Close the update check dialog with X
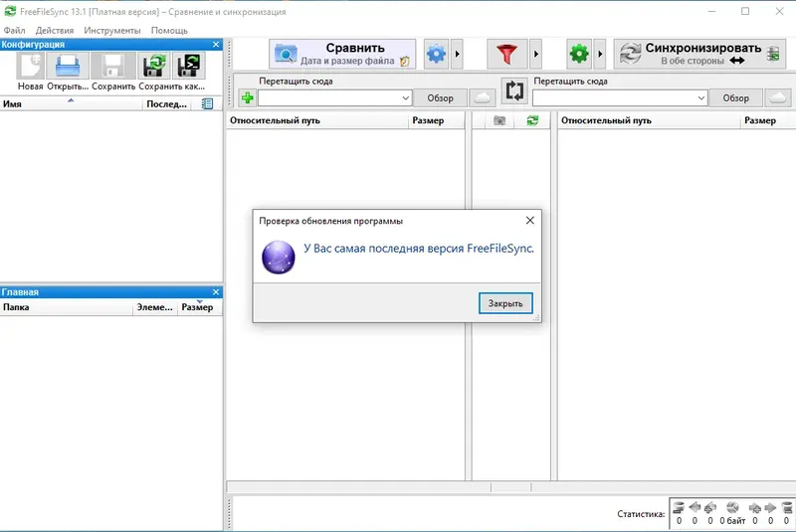 coord(530,221)
